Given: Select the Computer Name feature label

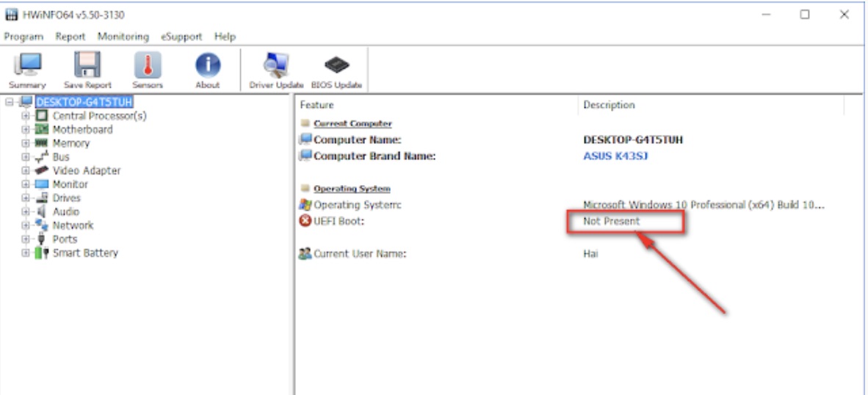Looking at the screenshot, I should click(x=357, y=139).
